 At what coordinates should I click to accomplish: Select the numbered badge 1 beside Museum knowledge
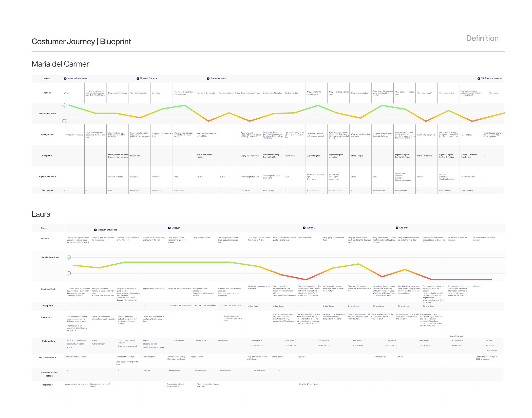66,78
